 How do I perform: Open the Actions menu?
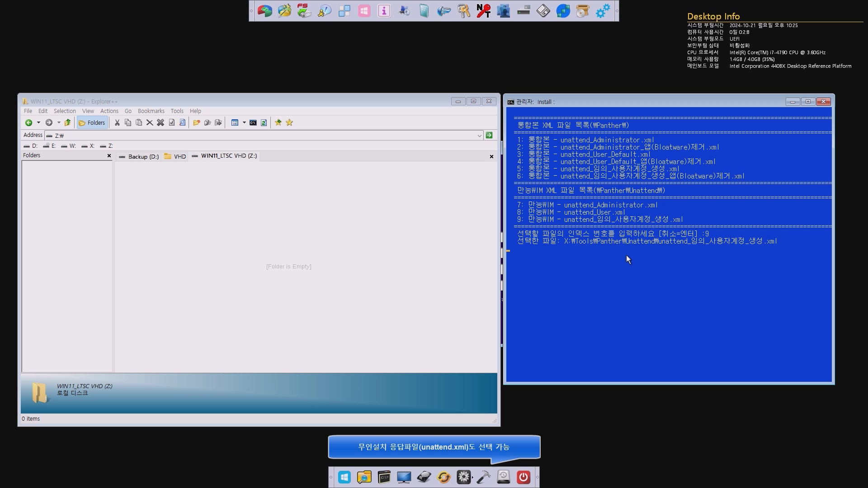(109, 111)
